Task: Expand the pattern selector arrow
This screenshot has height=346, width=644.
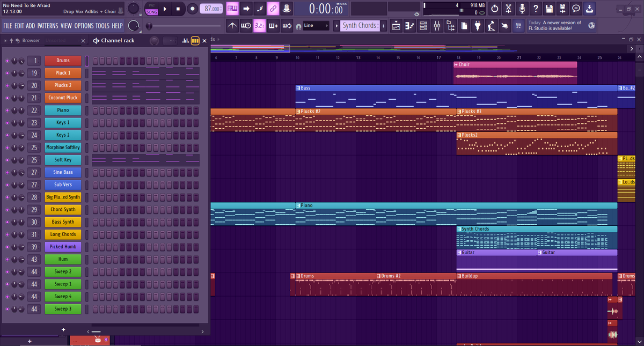Action: point(336,25)
